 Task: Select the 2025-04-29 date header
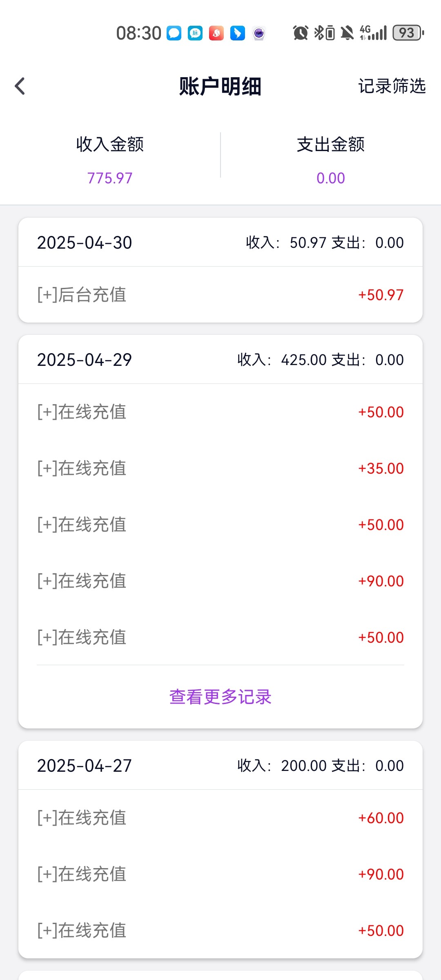click(x=85, y=360)
